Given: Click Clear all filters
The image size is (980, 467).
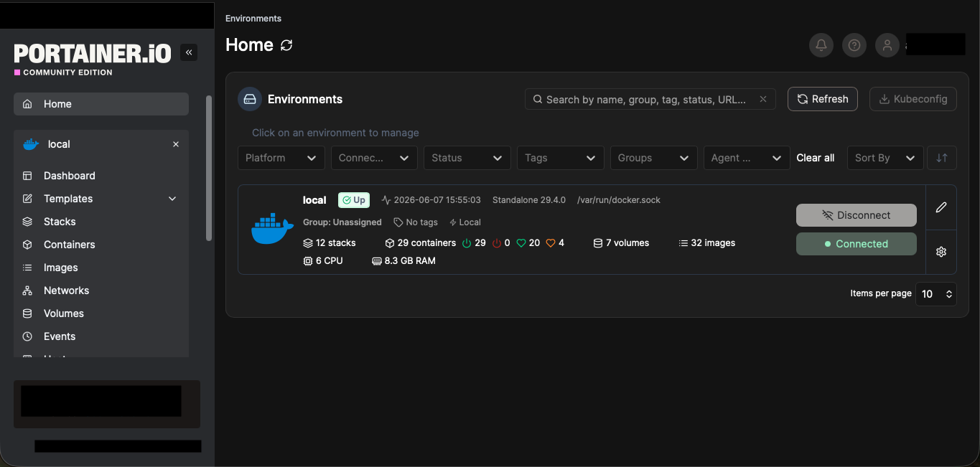Looking at the screenshot, I should click(816, 158).
